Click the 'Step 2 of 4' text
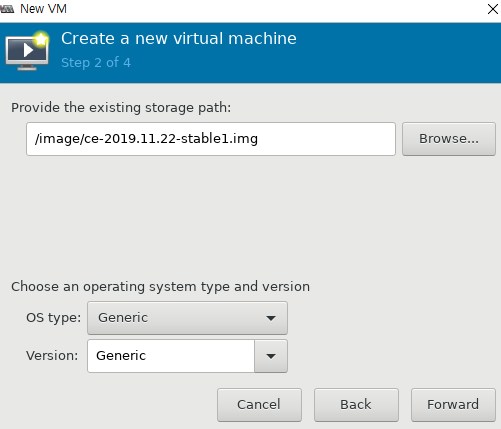The width and height of the screenshot is (501, 429). click(x=96, y=63)
